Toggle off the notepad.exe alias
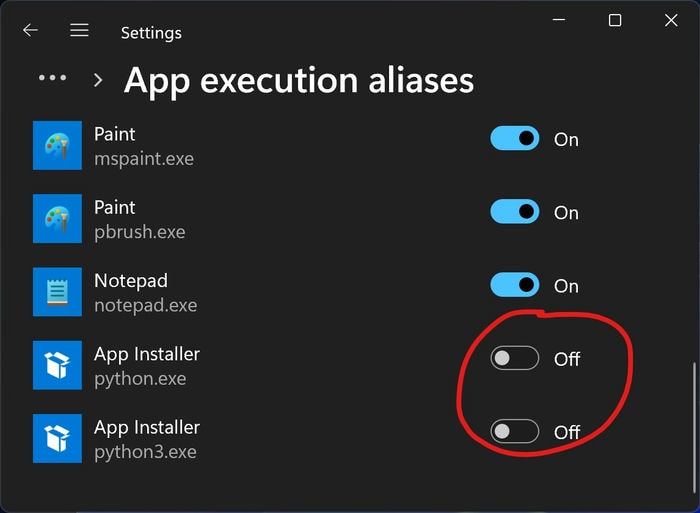Screen dimensions: 700x513 (515, 285)
